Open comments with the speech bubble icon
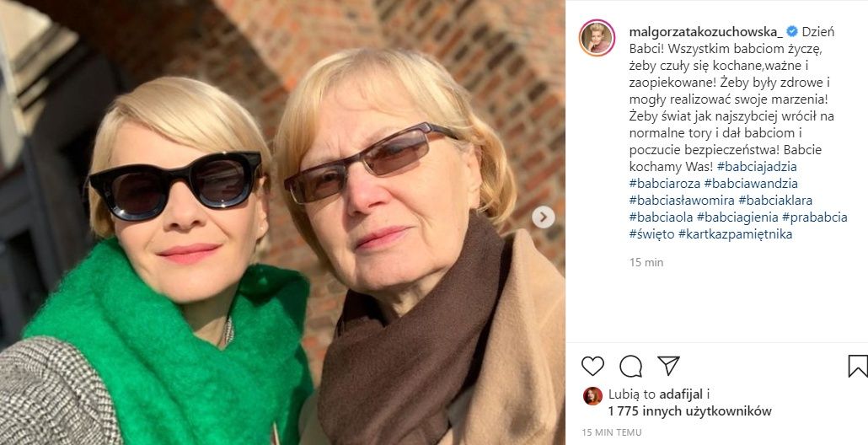This screenshot has height=445, width=868. click(x=630, y=366)
